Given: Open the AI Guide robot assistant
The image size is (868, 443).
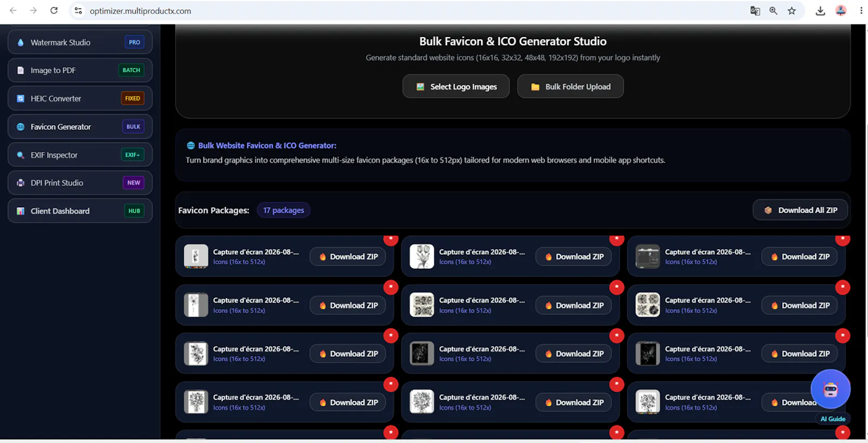Looking at the screenshot, I should 830,389.
